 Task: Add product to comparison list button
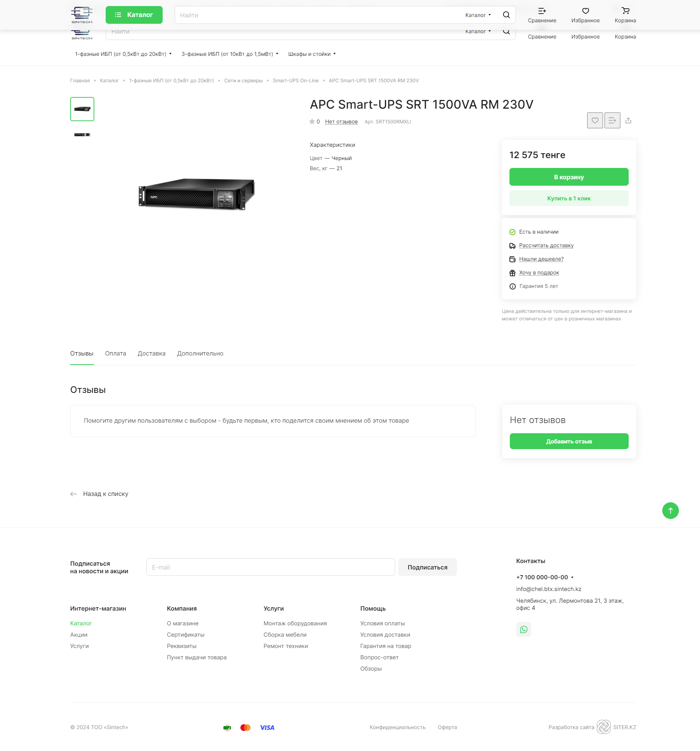pyautogui.click(x=612, y=120)
